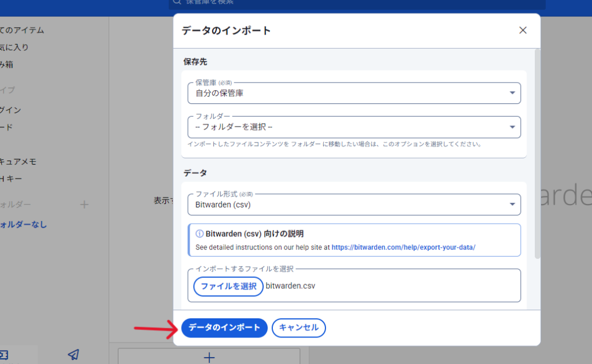The width and height of the screenshot is (592, 364).
Task: Click the ファイルを選択 button
Action: tap(228, 287)
